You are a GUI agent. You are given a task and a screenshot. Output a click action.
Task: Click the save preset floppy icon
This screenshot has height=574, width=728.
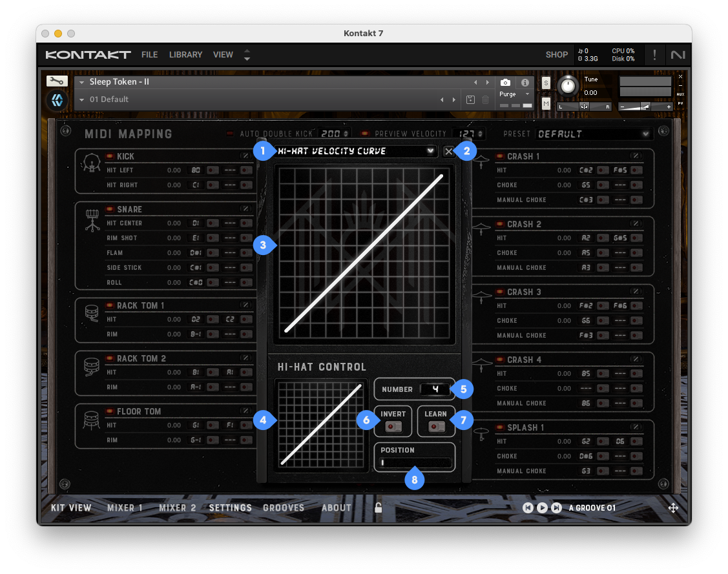(470, 99)
